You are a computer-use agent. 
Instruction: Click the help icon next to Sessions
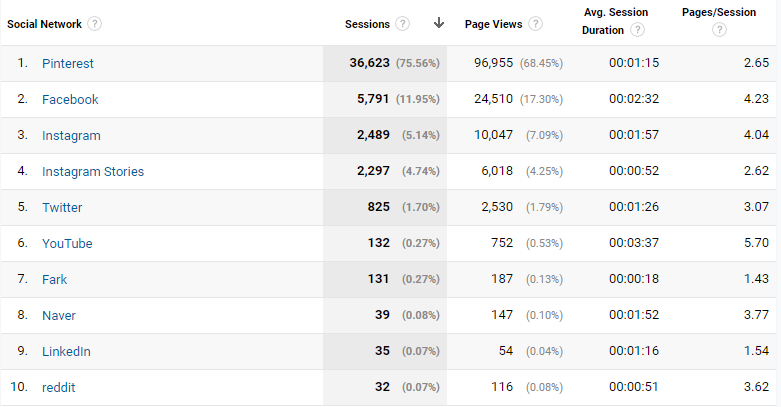coord(403,23)
